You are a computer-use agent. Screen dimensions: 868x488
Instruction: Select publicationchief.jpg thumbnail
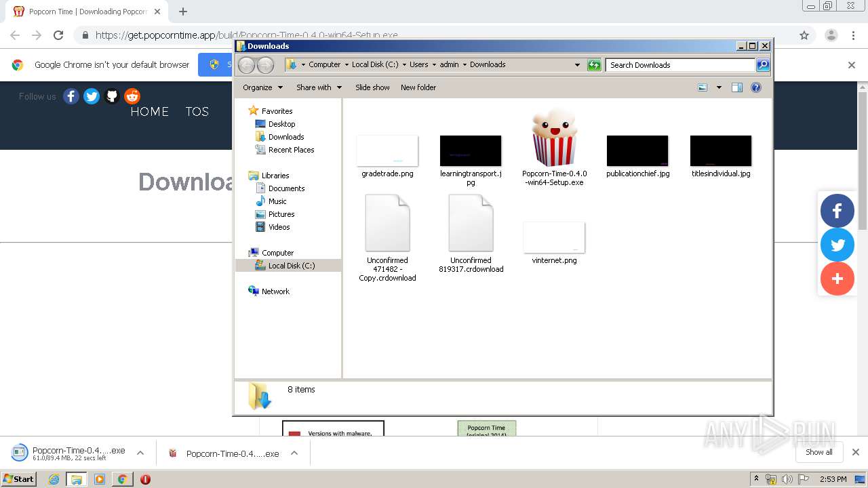pyautogui.click(x=637, y=150)
